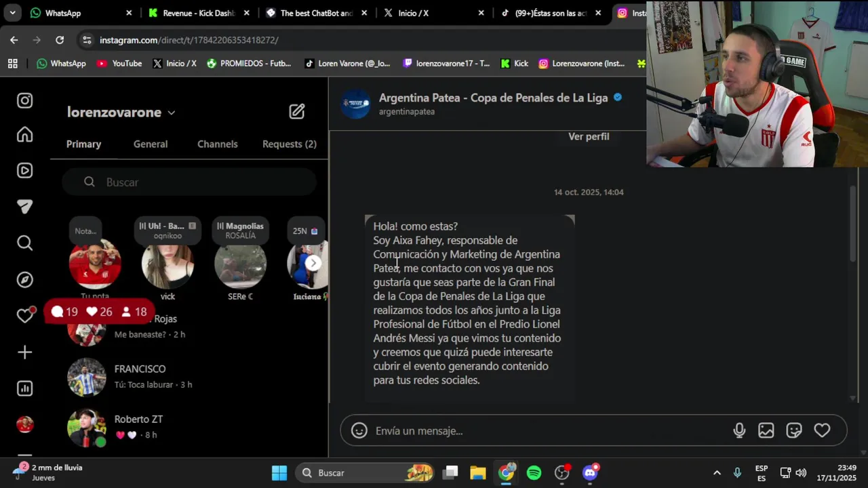This screenshot has width=868, height=488.
Task: View site information icon in address bar
Action: point(87,40)
